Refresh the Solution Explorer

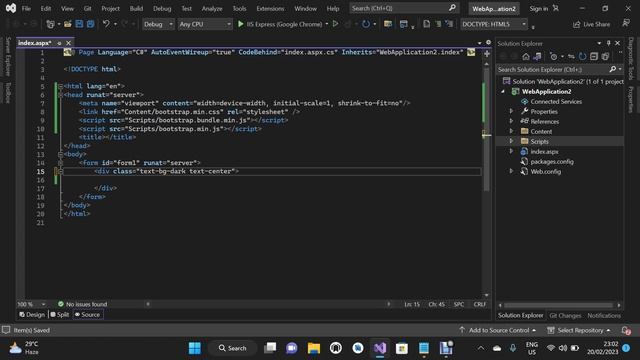click(x=582, y=56)
